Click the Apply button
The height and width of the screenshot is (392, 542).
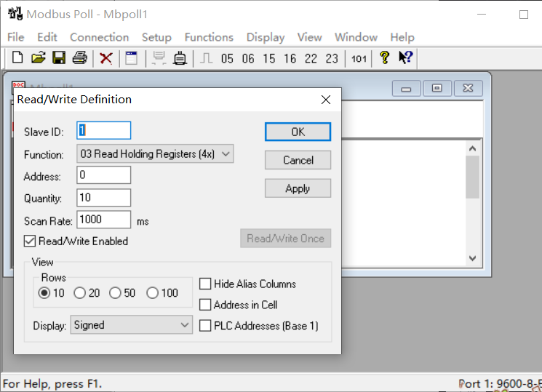(x=298, y=188)
